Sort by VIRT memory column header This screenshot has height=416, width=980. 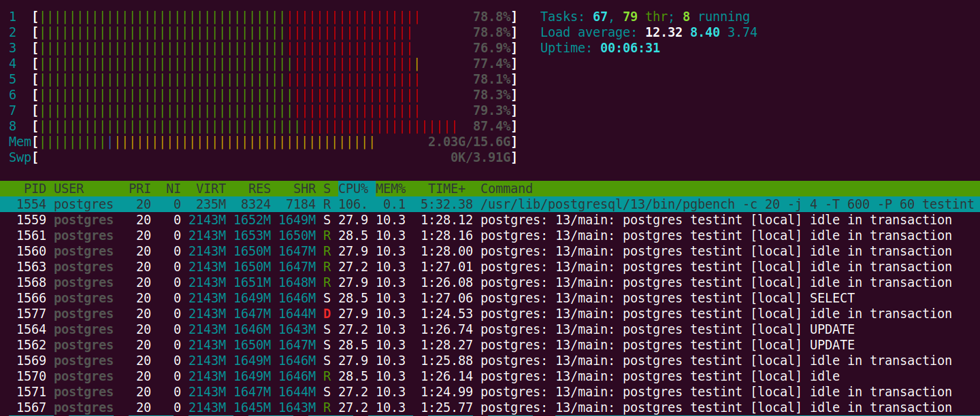211,188
